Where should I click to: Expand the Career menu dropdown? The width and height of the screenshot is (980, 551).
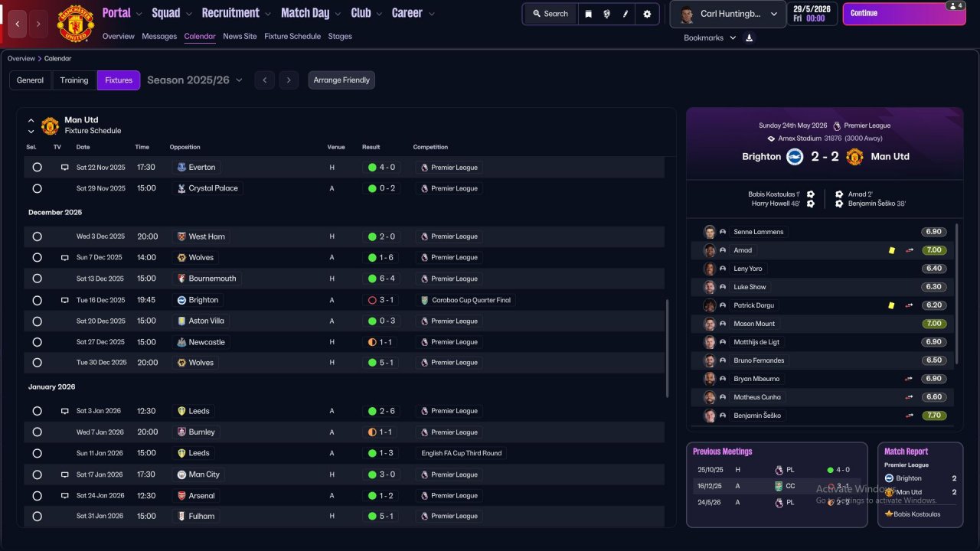(x=432, y=14)
